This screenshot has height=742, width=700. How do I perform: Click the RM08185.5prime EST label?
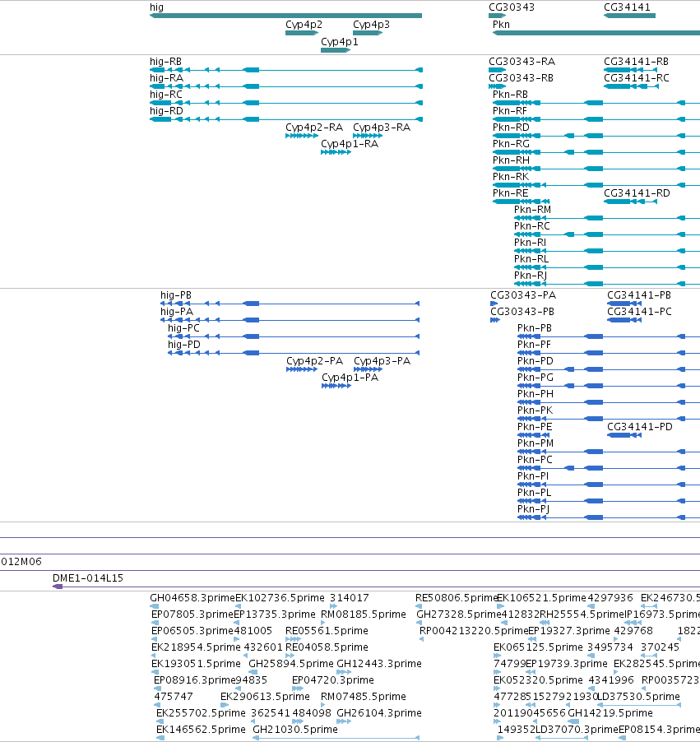click(364, 614)
